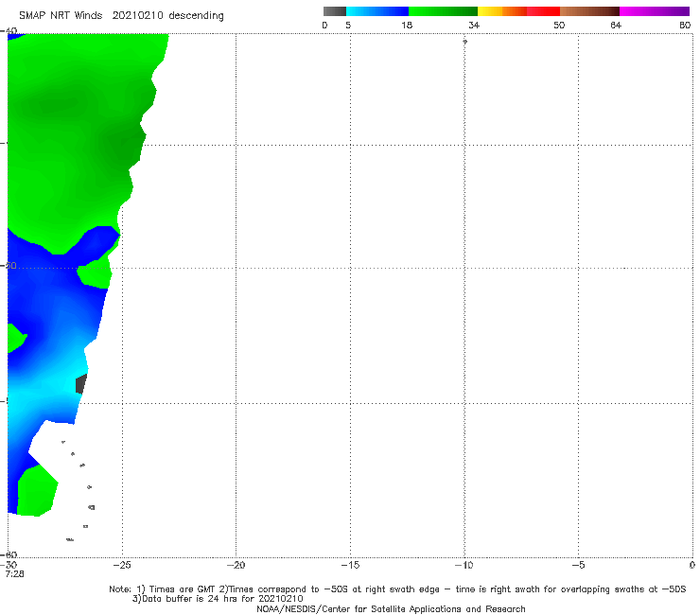Click the latitude axis label -60
This screenshot has height=615, width=700.
tap(9, 554)
